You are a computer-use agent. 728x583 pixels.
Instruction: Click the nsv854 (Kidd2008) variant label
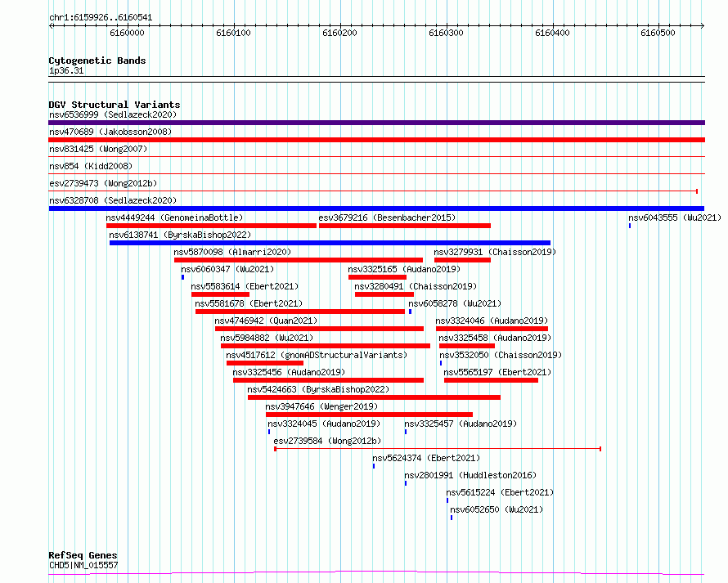pos(91,166)
